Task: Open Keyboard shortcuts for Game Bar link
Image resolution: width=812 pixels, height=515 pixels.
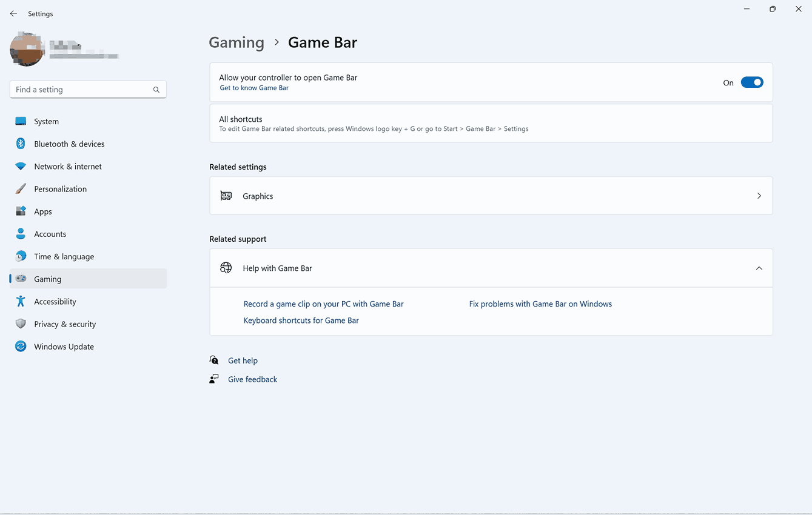Action: click(x=301, y=320)
